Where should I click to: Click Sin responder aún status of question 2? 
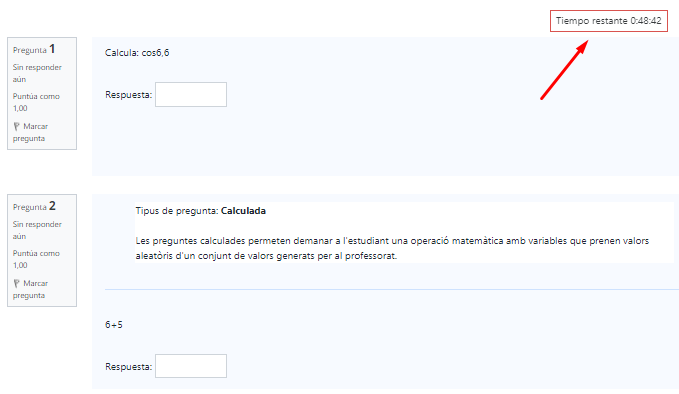click(37, 230)
